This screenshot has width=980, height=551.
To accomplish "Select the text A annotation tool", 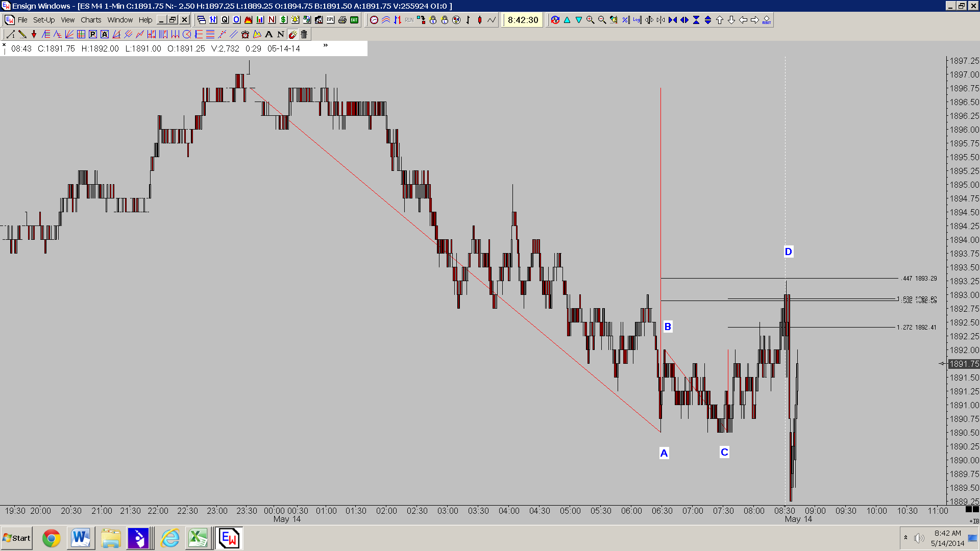I will click(269, 34).
